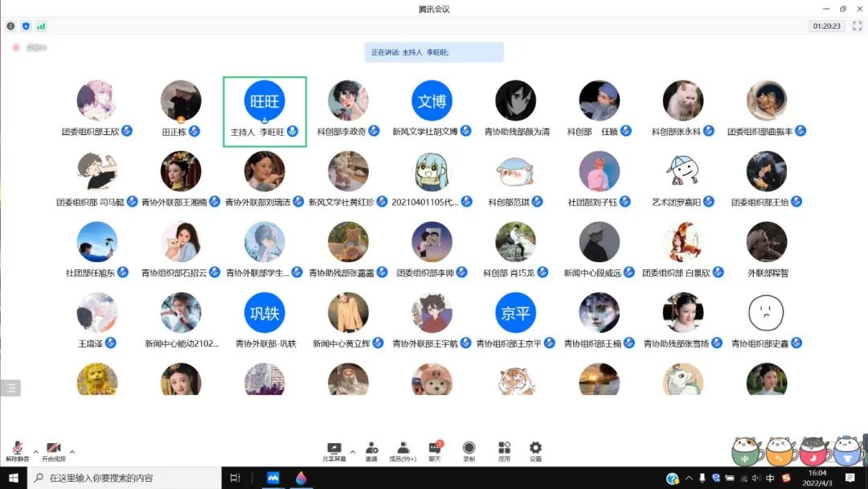The image size is (868, 489).
Task: Open the Apps (应用) icon
Action: tap(504, 450)
